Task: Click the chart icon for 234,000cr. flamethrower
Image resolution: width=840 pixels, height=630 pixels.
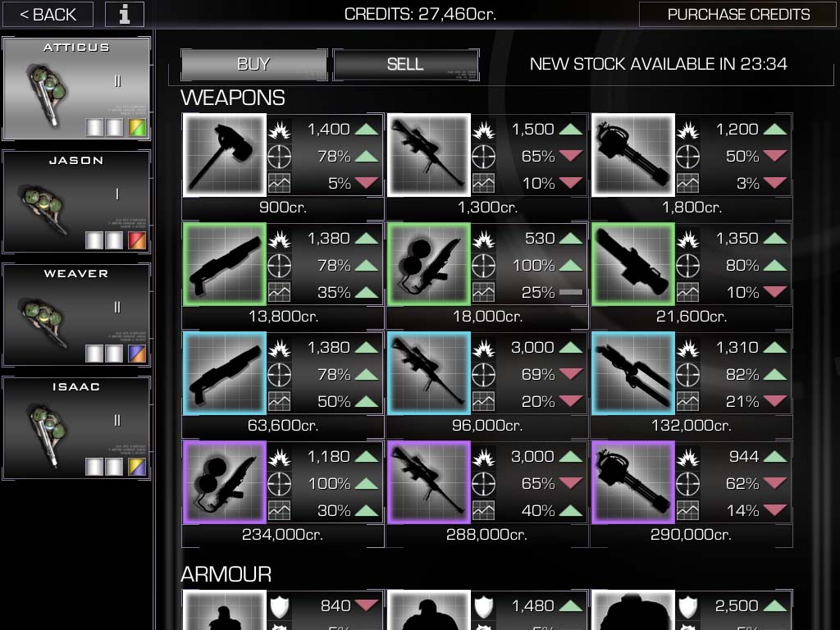Action: 279,510
